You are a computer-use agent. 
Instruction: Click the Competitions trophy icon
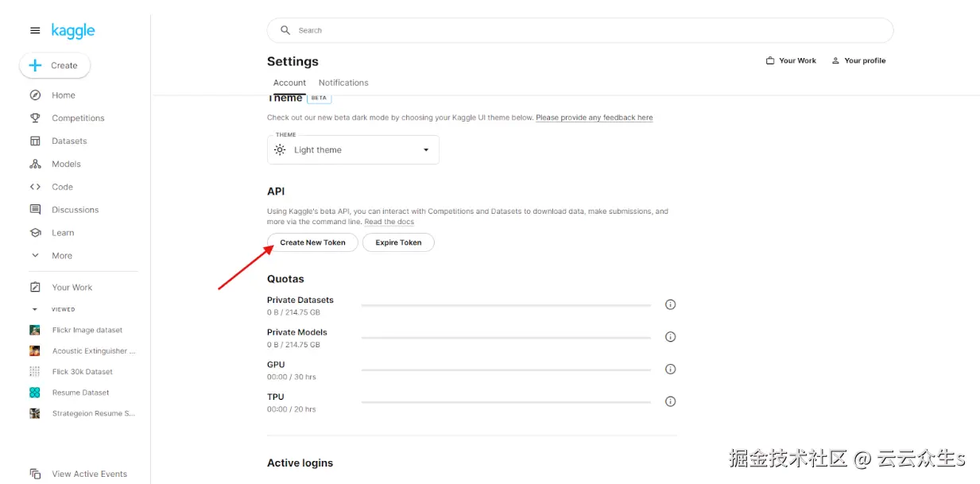(35, 118)
